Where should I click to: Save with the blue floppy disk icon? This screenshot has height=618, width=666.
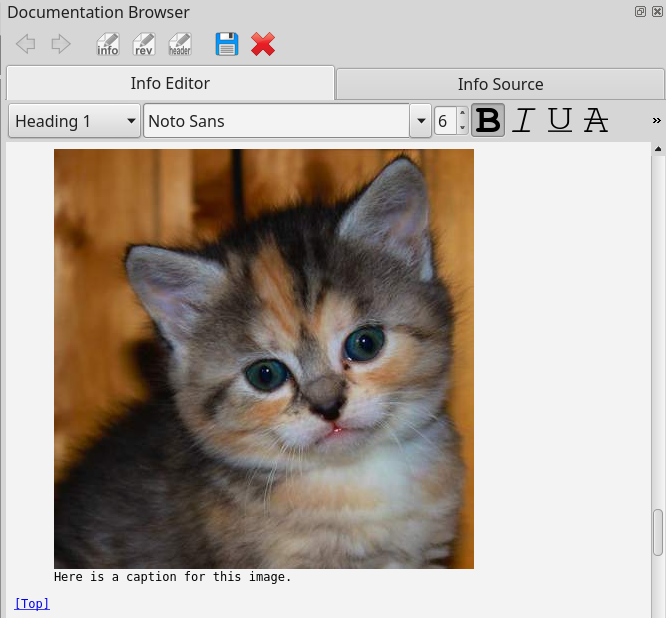click(x=227, y=44)
